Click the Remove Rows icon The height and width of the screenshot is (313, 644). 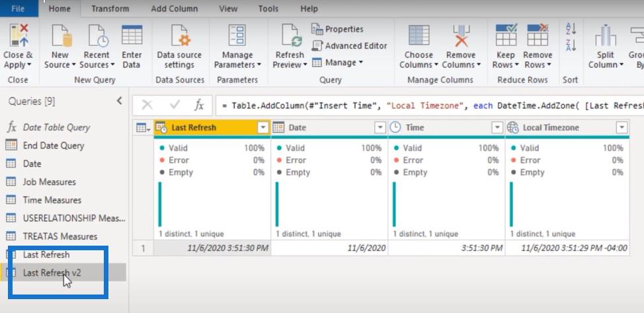(538, 35)
